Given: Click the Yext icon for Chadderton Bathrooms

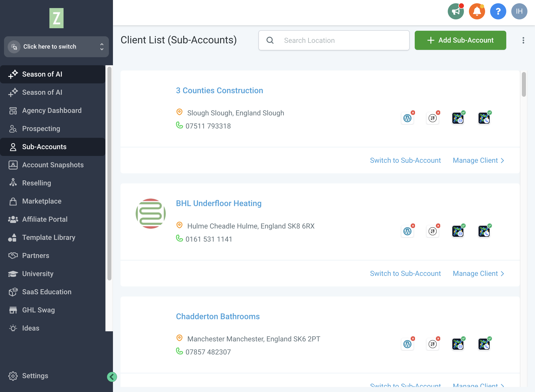Looking at the screenshot, I should tap(433, 344).
